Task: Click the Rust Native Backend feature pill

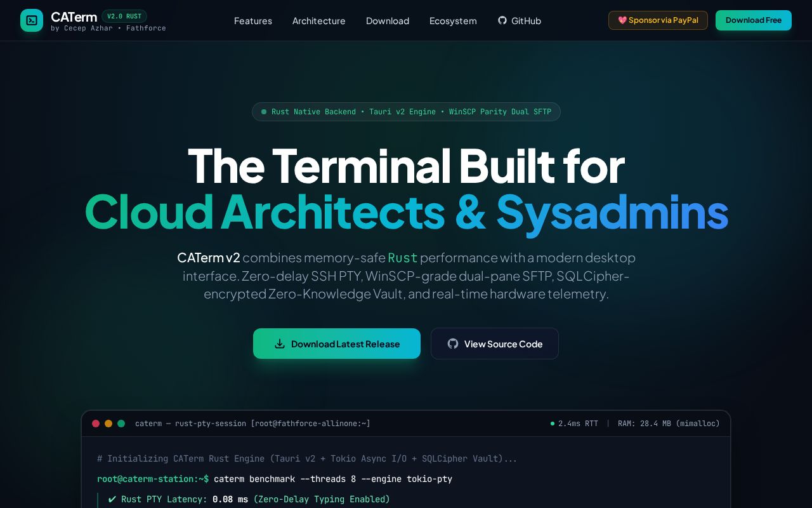Action: [406, 112]
